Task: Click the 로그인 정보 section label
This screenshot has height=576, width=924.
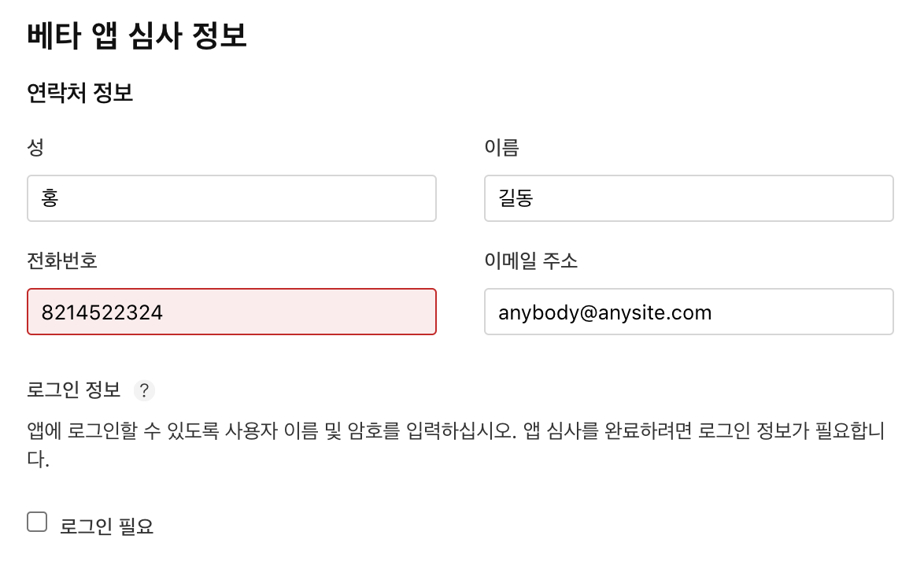Action: click(x=74, y=390)
